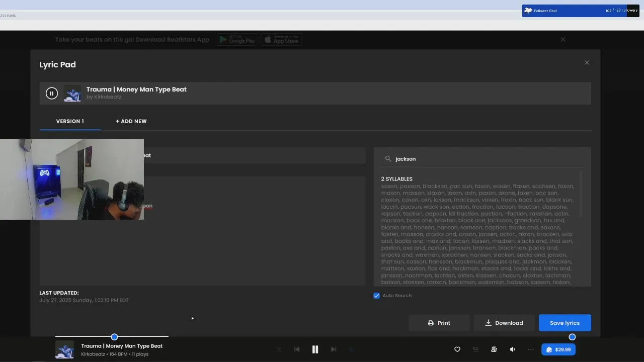The image size is (644, 362).
Task: Click the rhyme results scrollbar
Action: tap(582, 194)
